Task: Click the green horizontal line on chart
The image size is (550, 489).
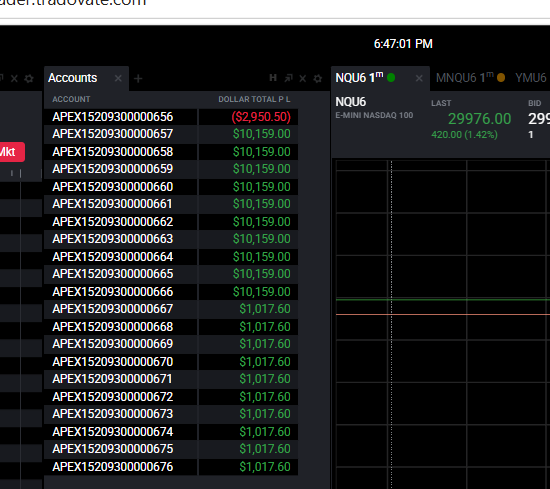Action: coord(443,300)
